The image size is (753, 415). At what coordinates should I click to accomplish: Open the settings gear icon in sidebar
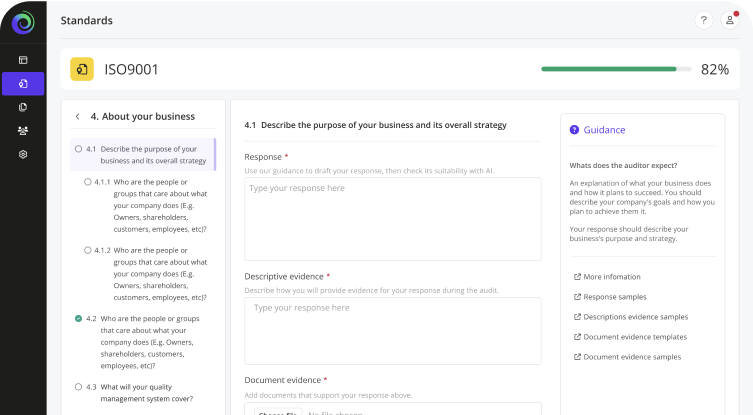23,155
